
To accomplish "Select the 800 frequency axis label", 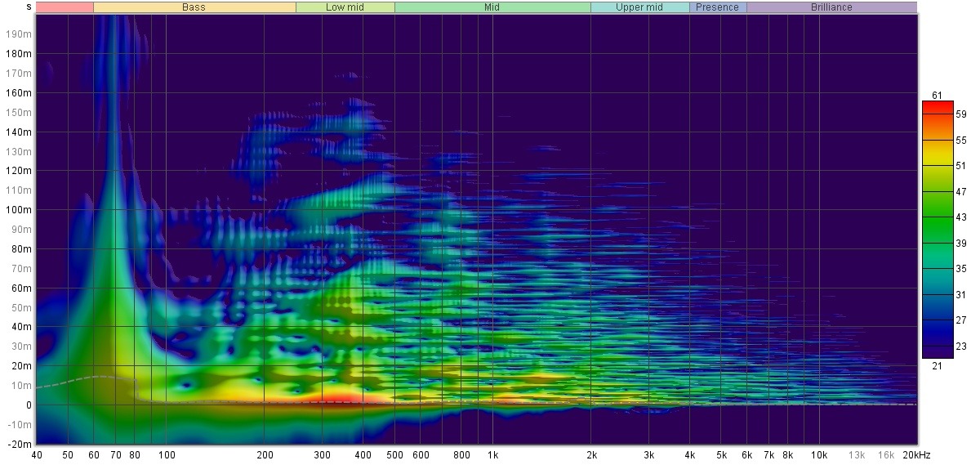I will (461, 455).
